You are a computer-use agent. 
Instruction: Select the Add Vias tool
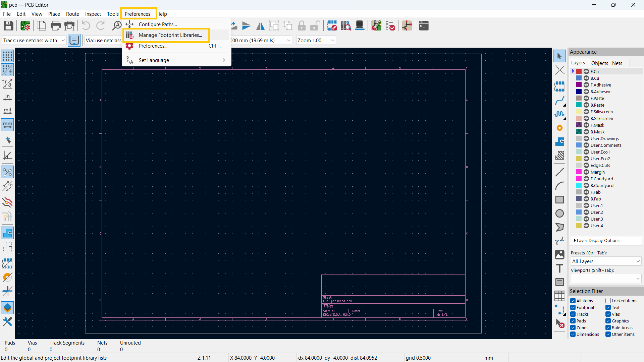[x=559, y=128]
